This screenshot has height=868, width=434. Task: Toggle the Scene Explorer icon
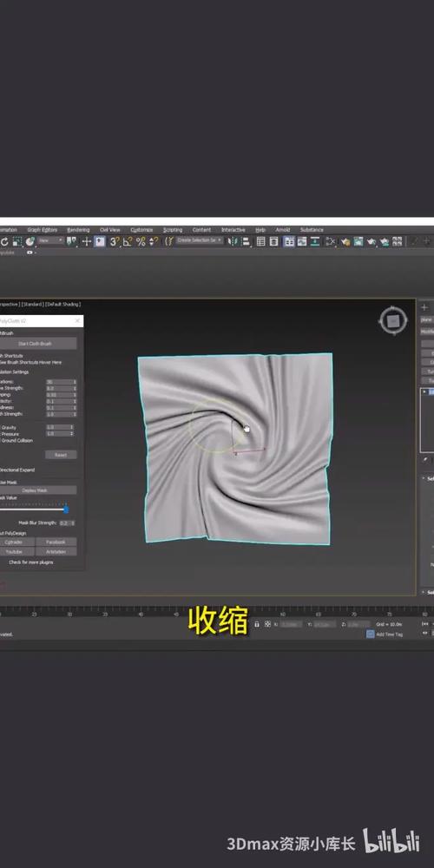pos(260,241)
